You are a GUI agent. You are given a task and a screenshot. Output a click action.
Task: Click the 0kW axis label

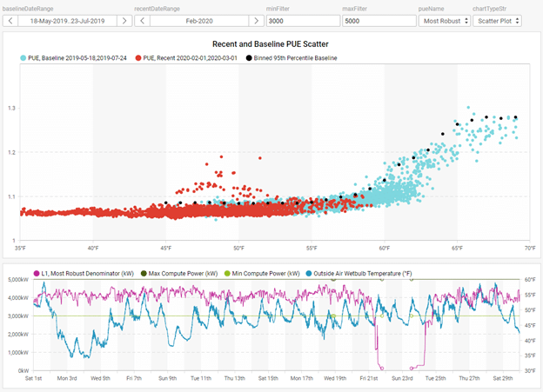(23, 370)
